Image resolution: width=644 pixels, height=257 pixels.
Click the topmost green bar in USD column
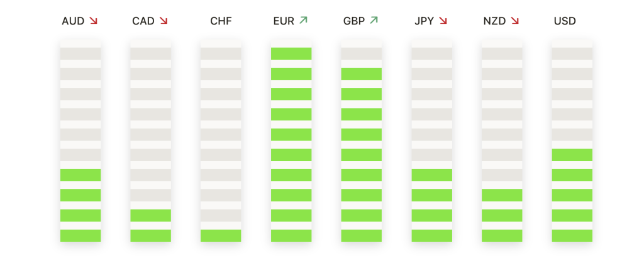[x=572, y=155]
